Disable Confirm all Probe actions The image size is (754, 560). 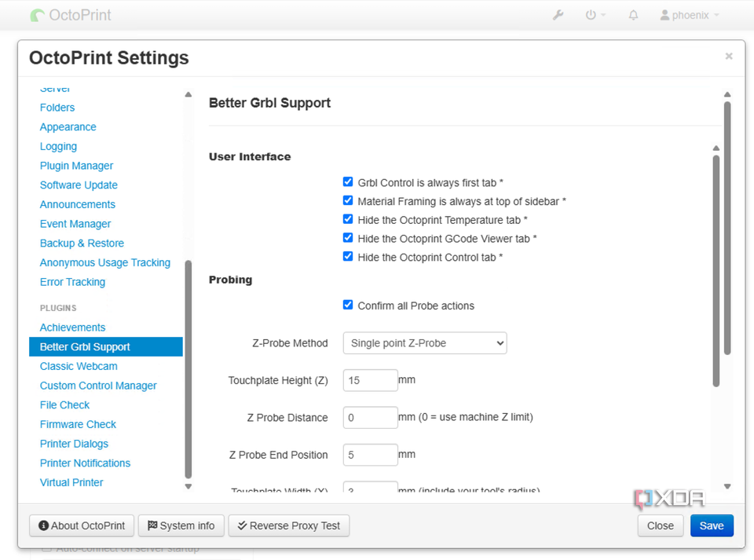pos(348,305)
